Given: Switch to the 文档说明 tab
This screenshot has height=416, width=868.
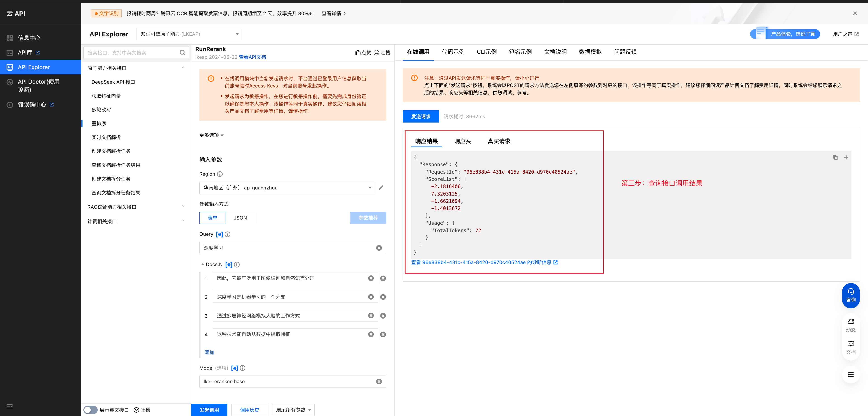Looking at the screenshot, I should coord(555,52).
